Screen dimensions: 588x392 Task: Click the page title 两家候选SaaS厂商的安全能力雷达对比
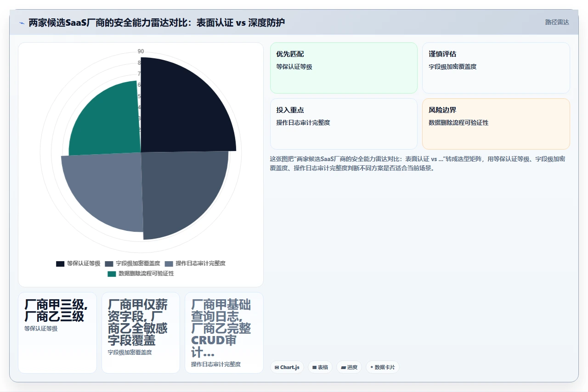(x=157, y=22)
